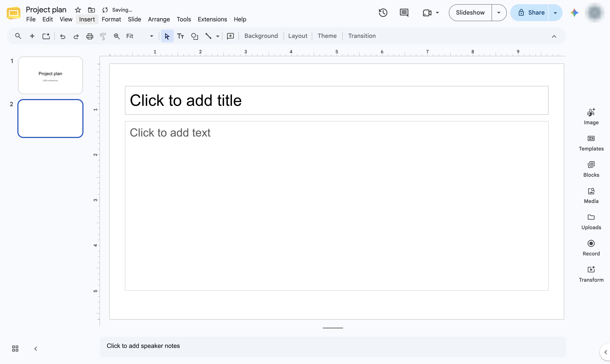Click the Background button
610x364 pixels.
tap(261, 36)
